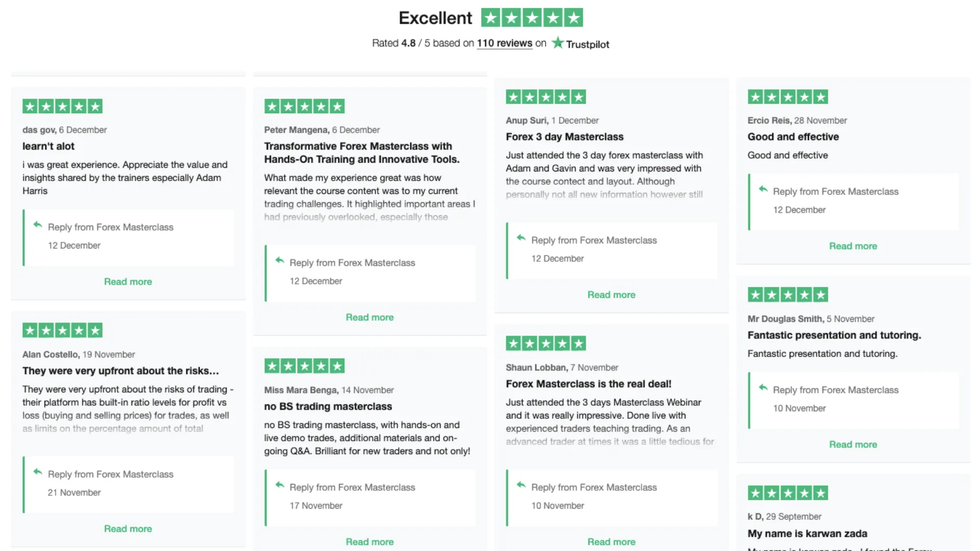Open the 110 reviews link

(x=504, y=43)
